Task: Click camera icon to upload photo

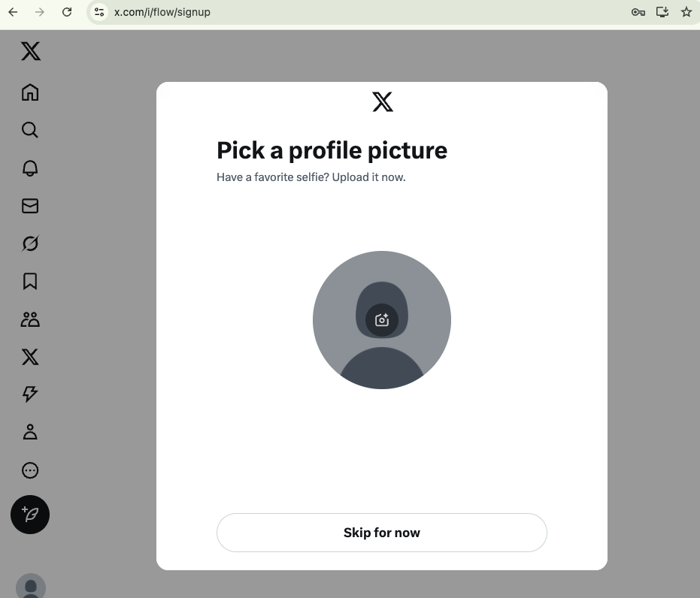Action: point(382,320)
